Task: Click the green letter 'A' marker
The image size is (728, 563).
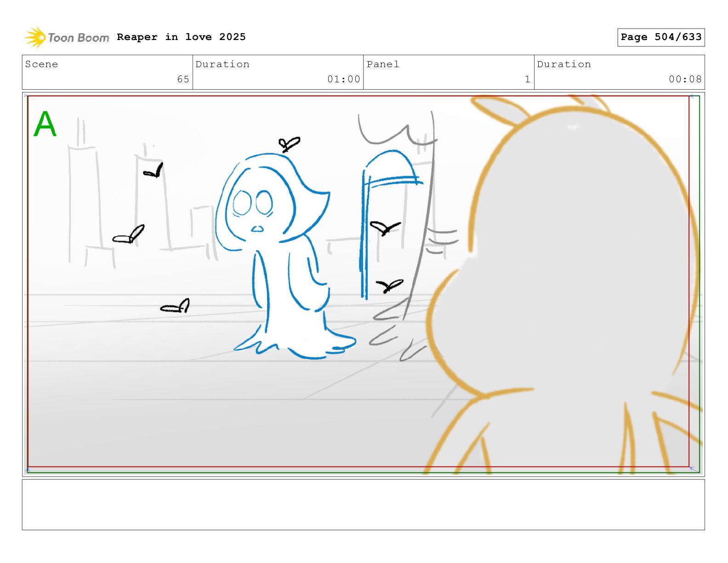Action: click(45, 124)
